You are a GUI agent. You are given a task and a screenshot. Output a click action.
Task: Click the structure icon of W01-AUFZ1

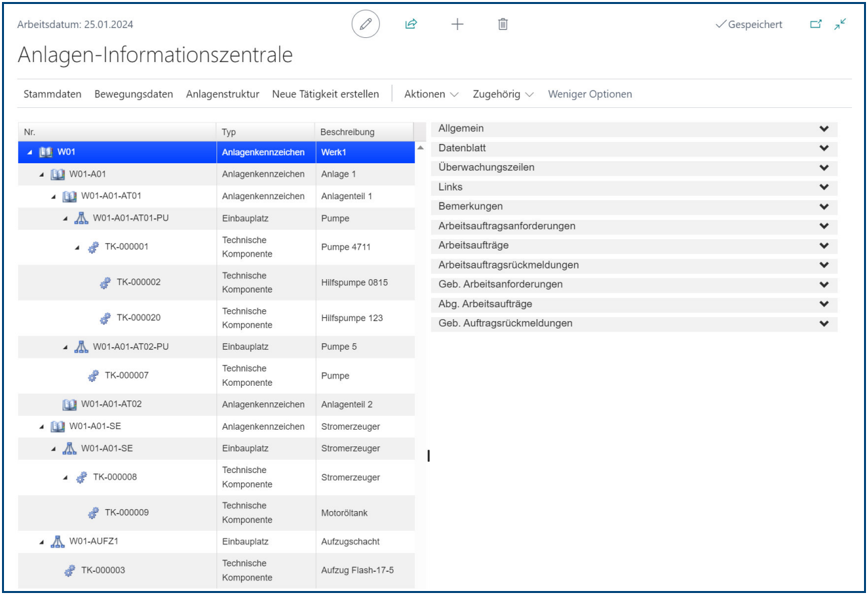(59, 542)
